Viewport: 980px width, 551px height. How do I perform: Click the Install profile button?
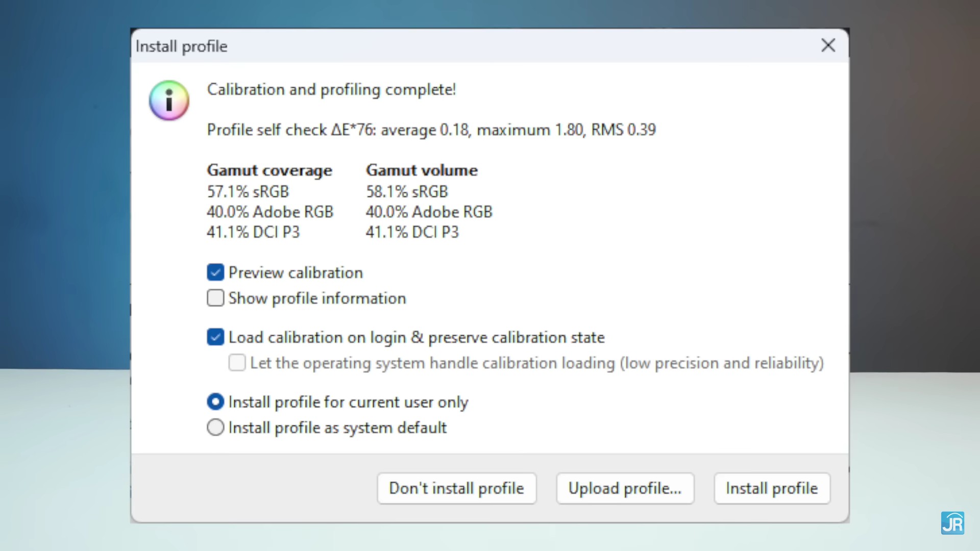click(772, 489)
